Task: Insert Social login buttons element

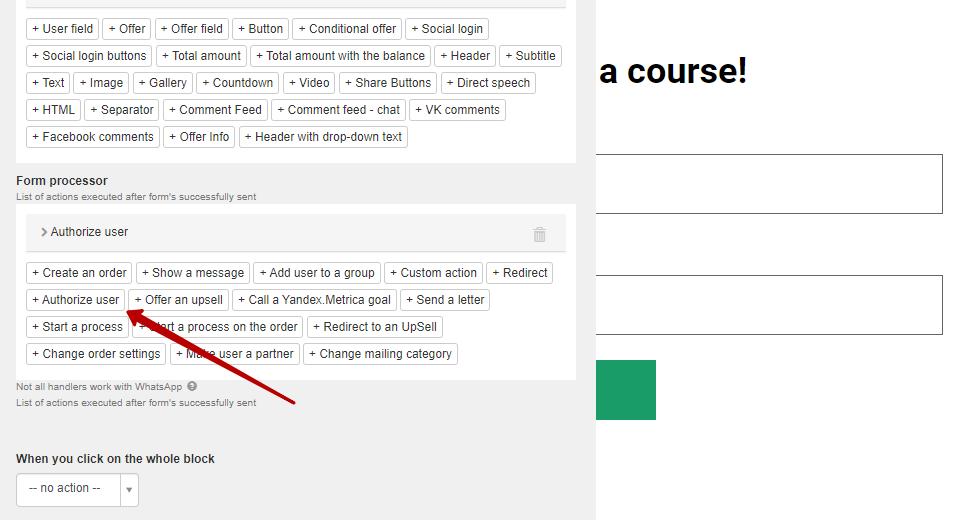Action: (89, 56)
